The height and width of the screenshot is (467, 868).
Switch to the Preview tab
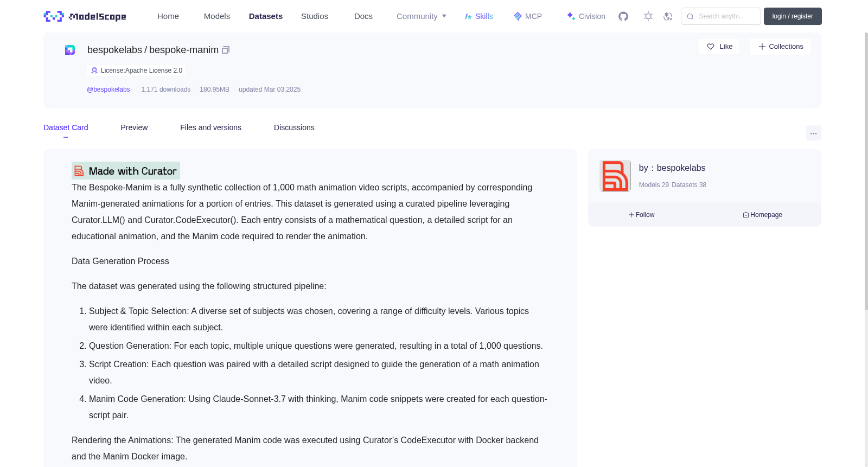[134, 127]
